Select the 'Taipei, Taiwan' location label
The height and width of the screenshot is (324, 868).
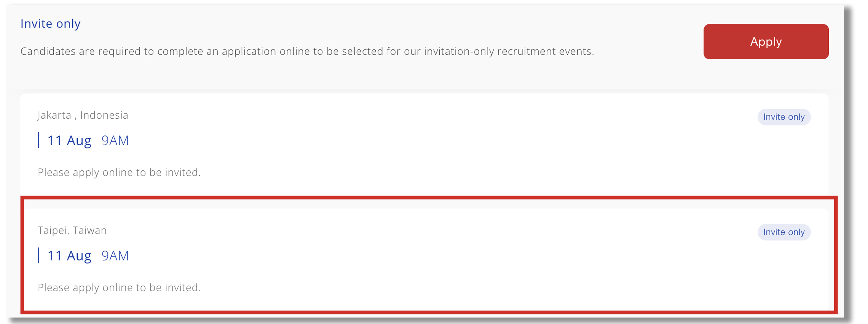(x=72, y=230)
